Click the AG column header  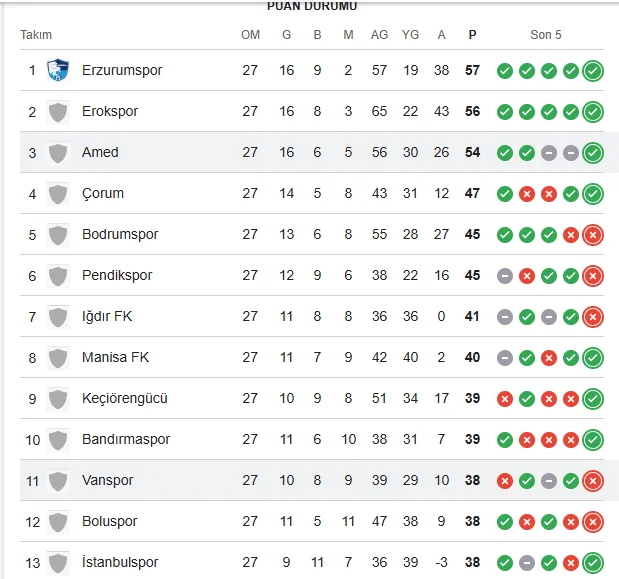point(379,35)
